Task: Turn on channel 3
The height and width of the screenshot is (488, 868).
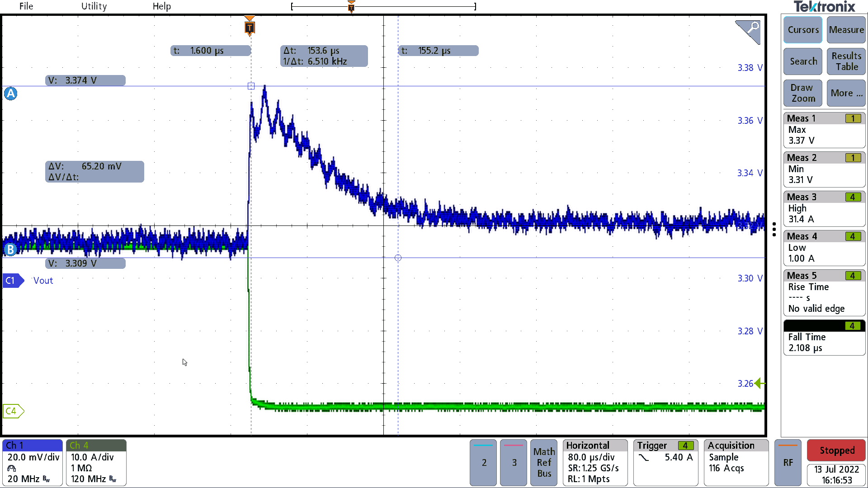Action: pyautogui.click(x=514, y=462)
